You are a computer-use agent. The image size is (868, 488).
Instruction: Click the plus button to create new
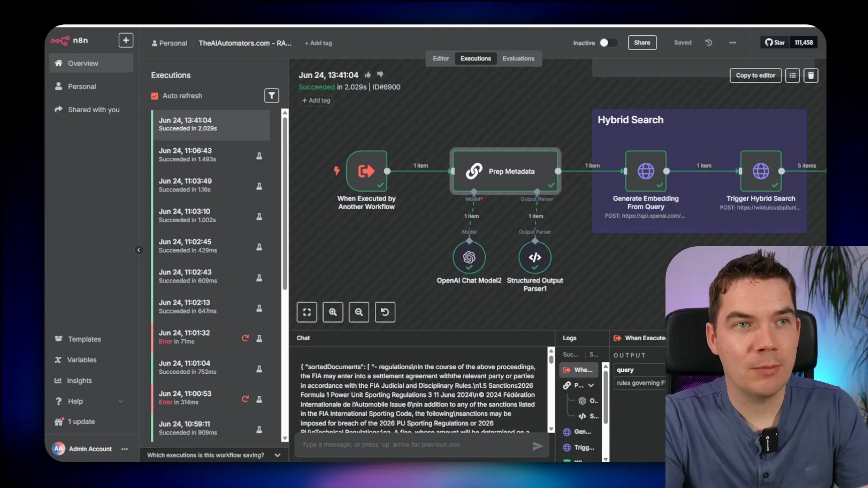126,40
